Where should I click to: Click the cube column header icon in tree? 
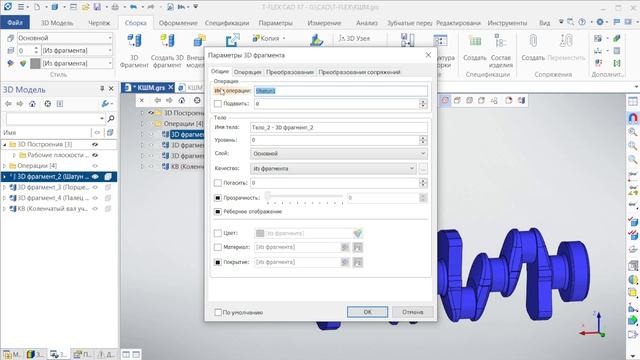(x=109, y=132)
